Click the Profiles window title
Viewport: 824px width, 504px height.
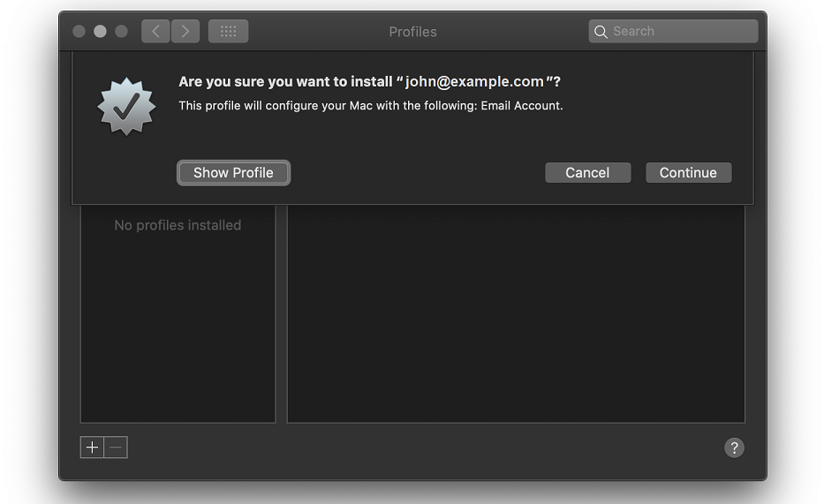coord(412,32)
